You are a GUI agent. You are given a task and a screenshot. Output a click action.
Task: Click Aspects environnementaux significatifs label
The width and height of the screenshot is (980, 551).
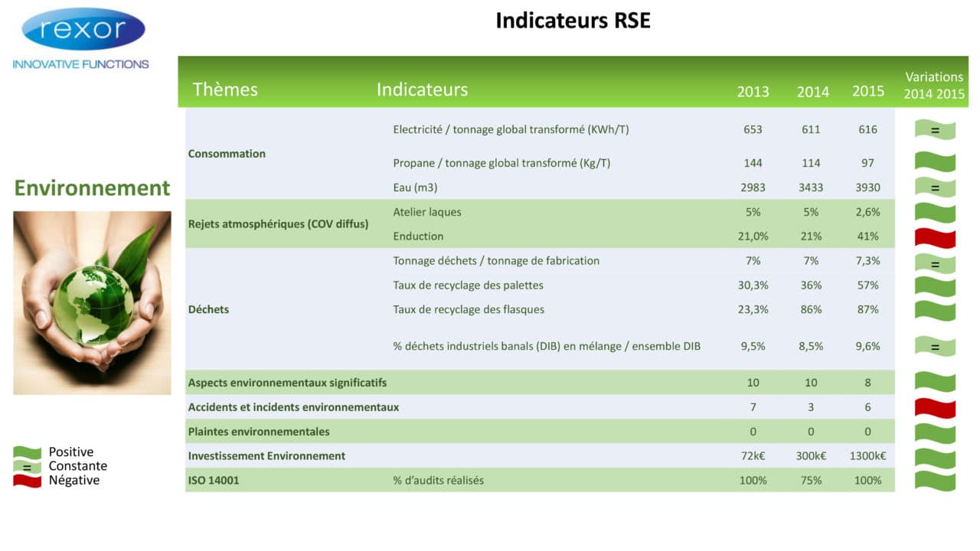click(x=287, y=383)
